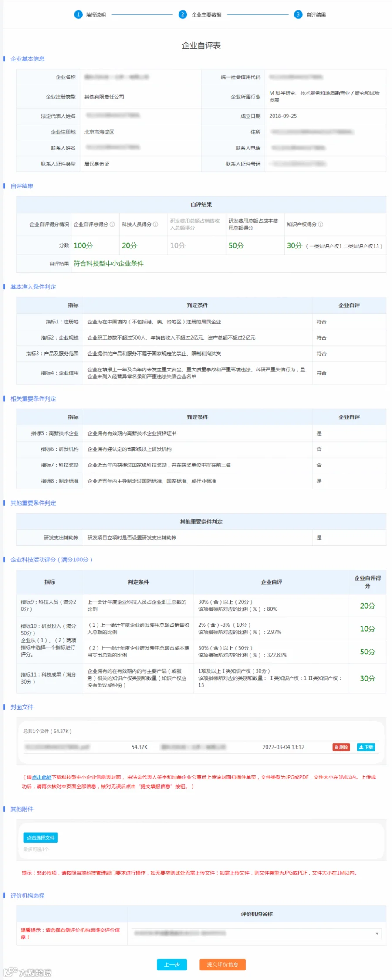Screen dimensions: 392x980
Task: Click 指标7：科技奖励 row label
Action: pyautogui.click(x=60, y=465)
